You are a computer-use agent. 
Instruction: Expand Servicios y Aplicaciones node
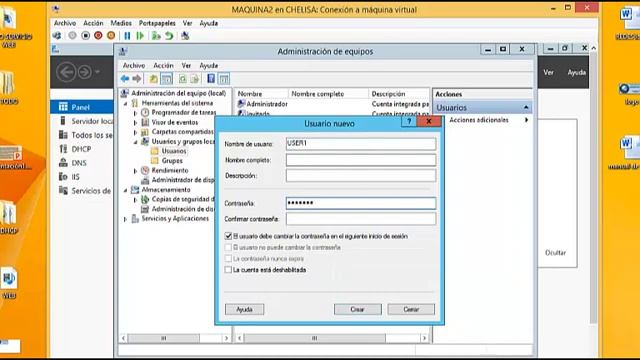126,219
